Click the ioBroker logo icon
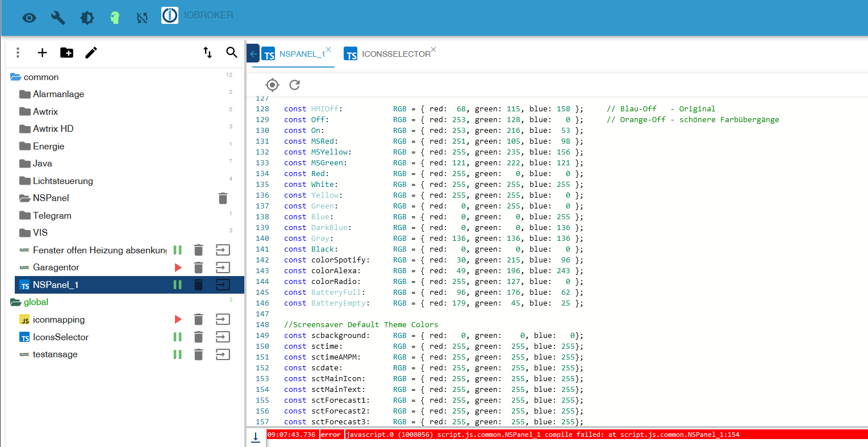This screenshot has height=447, width=868. (170, 15)
